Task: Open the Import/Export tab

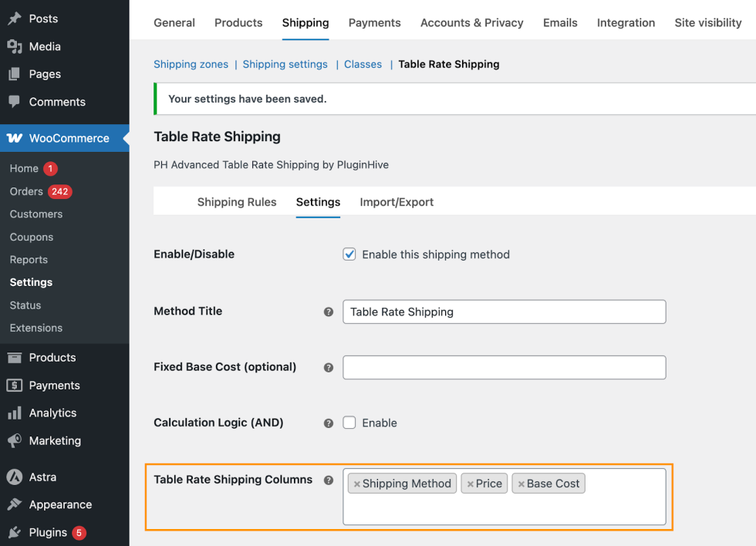Action: (397, 202)
